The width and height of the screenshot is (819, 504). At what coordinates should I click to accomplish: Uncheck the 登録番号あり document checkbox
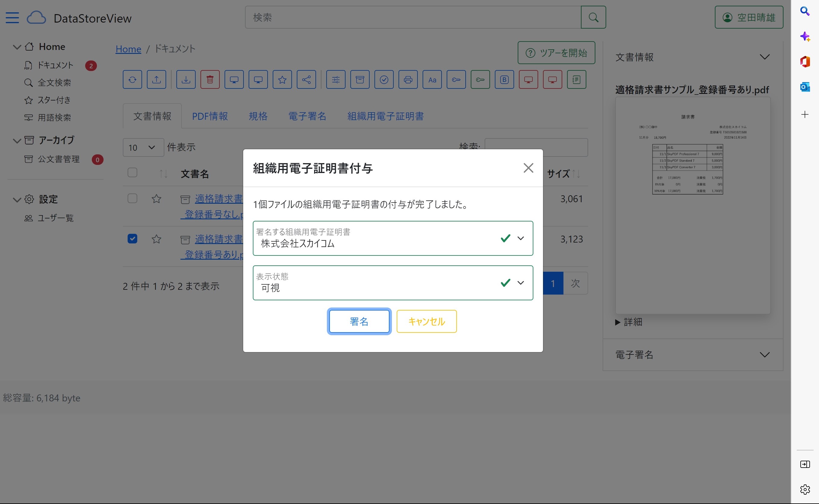click(x=132, y=239)
